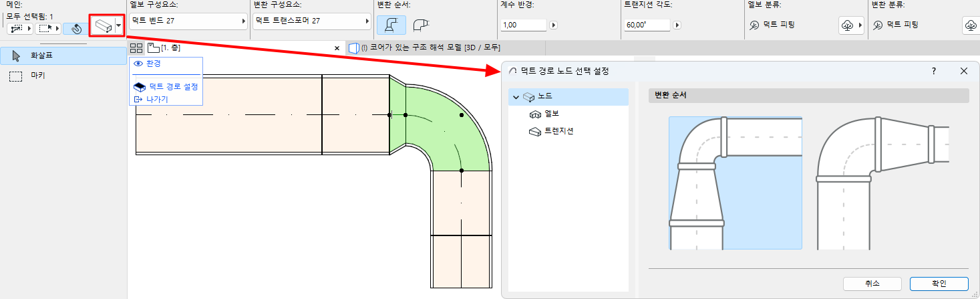Open dialog help question mark

(934, 70)
